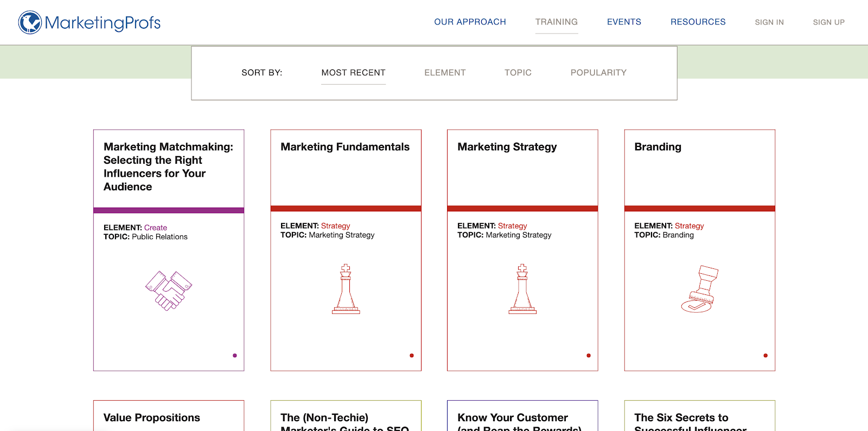Click the purple dot on Marketing Matchmaking card
Image resolution: width=868 pixels, height=431 pixels.
coord(235,356)
